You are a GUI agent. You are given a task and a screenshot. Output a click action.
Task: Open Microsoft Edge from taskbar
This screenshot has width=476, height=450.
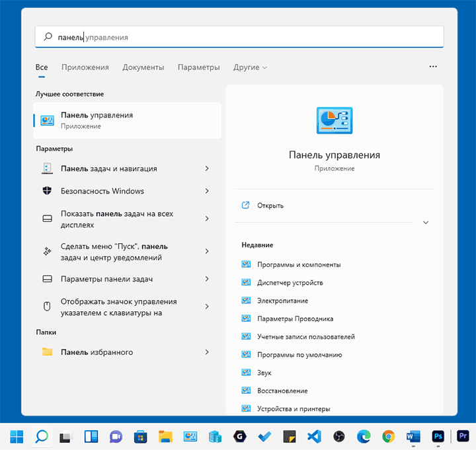click(364, 437)
